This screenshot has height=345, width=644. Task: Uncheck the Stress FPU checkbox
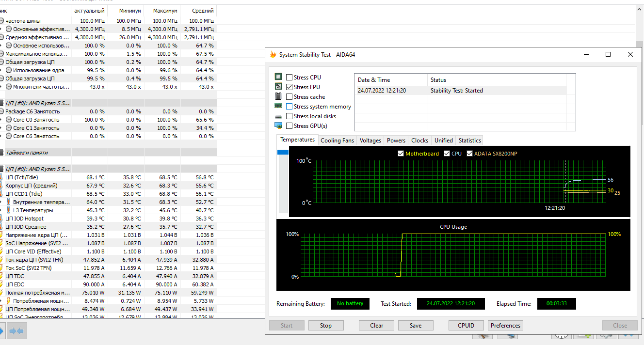pos(289,87)
